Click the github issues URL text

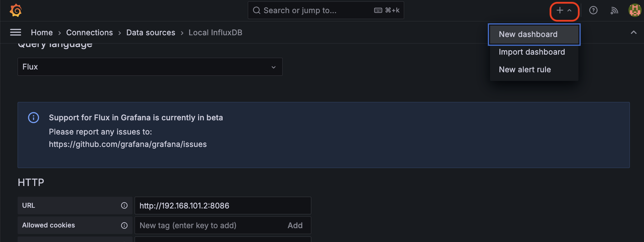128,144
